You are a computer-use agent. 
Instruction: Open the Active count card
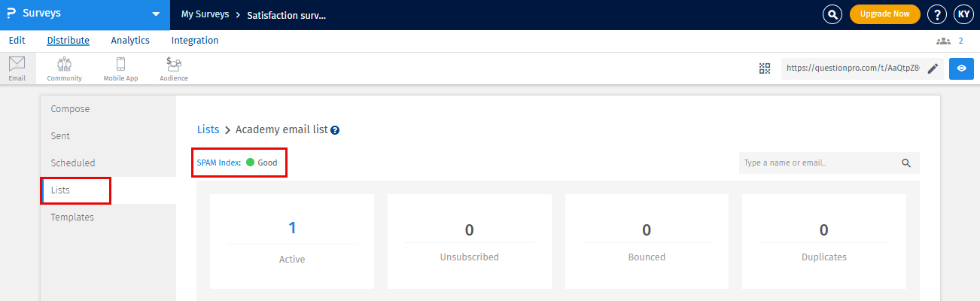[x=292, y=242]
